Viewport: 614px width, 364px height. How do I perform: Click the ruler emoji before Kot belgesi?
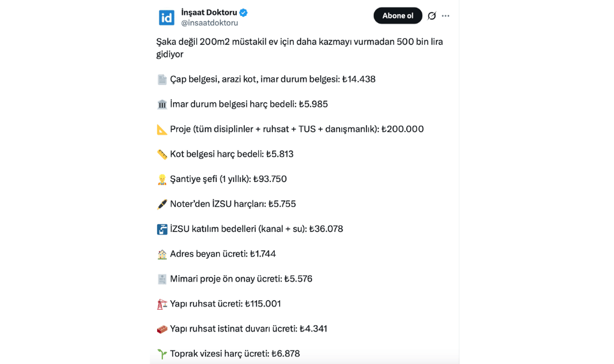[x=162, y=155]
